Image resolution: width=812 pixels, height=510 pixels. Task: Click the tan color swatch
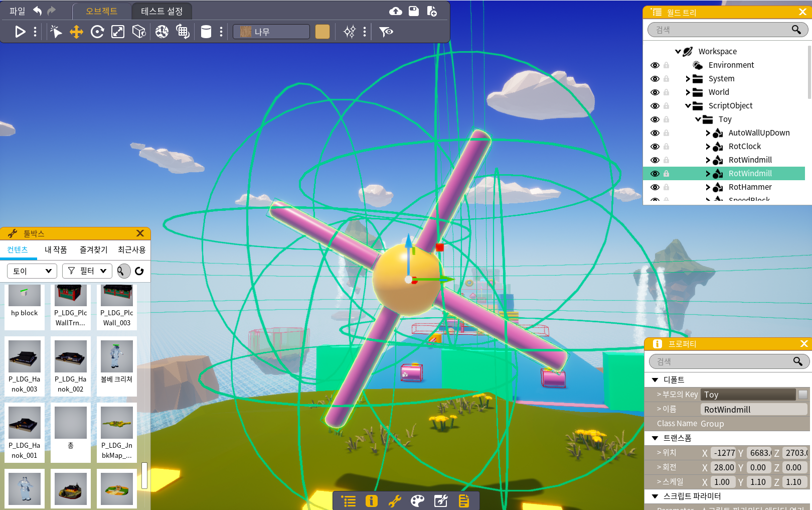322,32
